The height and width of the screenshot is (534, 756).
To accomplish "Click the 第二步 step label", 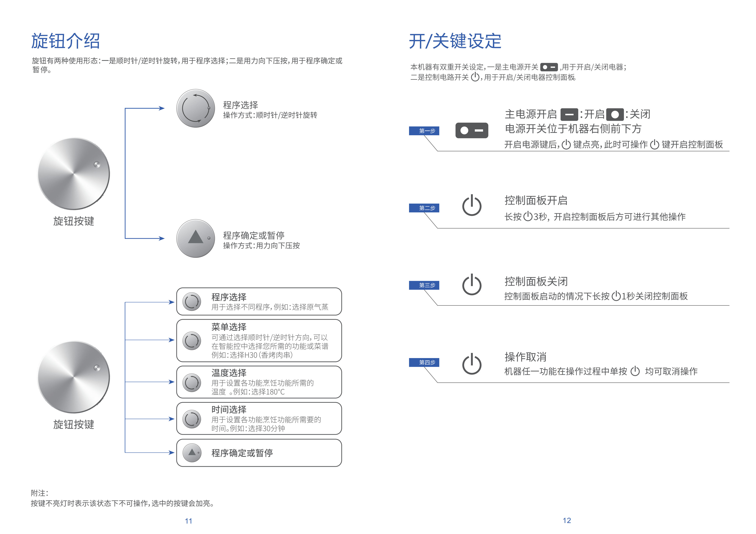I will [424, 208].
